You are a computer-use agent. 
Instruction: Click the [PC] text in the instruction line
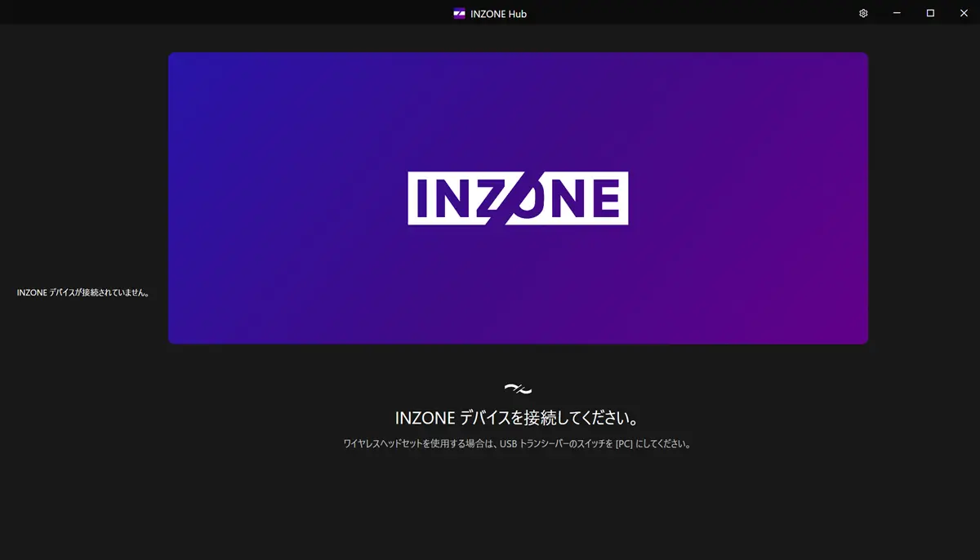(x=624, y=445)
